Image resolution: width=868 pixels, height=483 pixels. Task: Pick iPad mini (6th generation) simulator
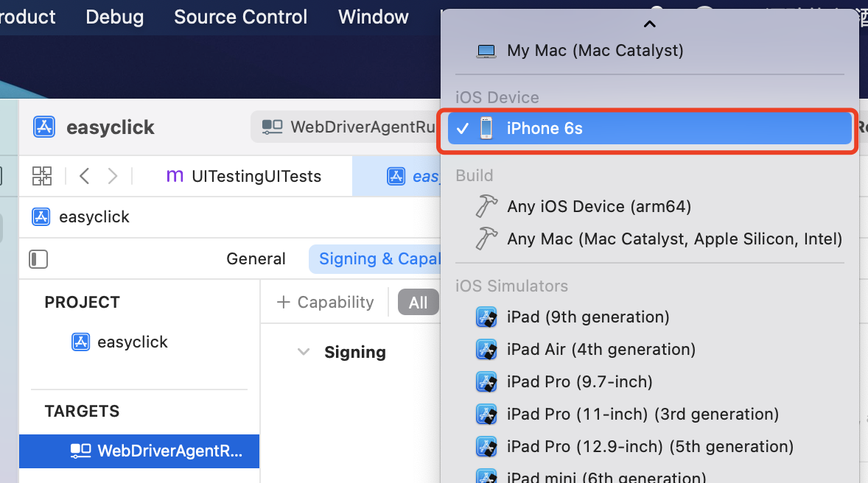pos(650,475)
